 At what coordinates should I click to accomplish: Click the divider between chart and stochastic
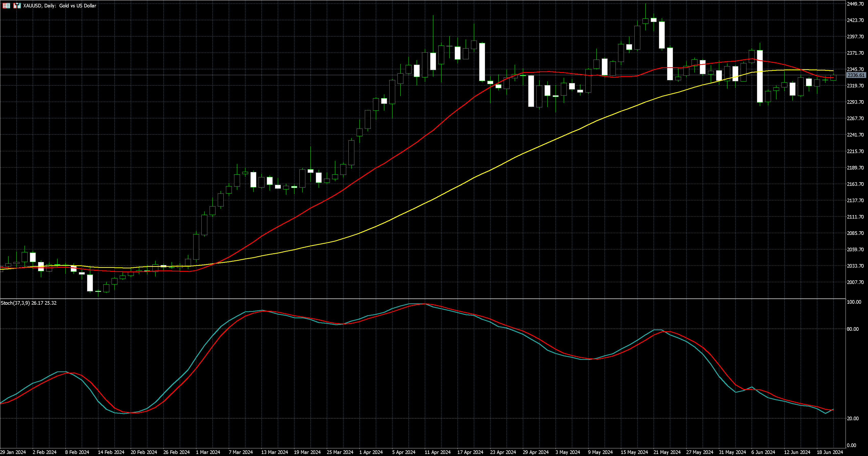421,299
